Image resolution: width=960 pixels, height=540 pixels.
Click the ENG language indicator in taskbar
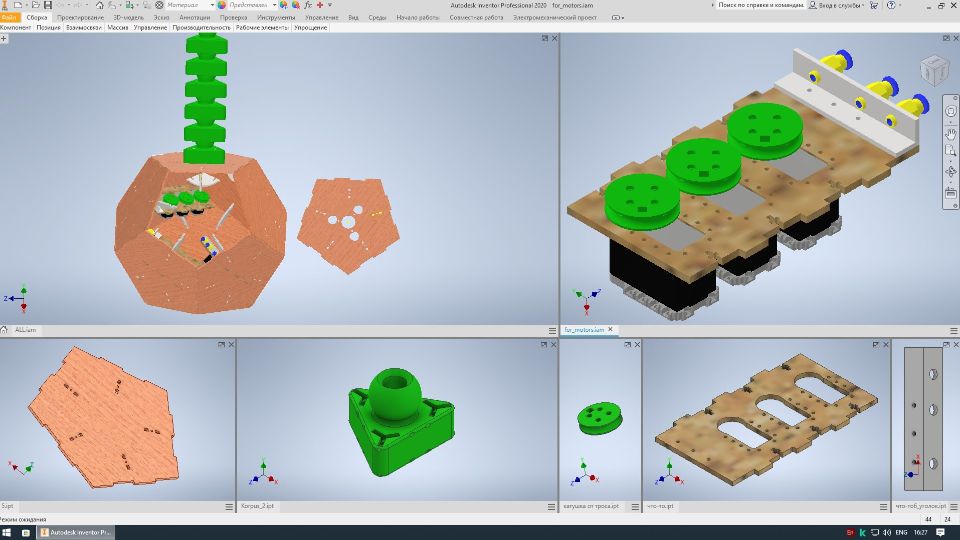[x=901, y=533]
